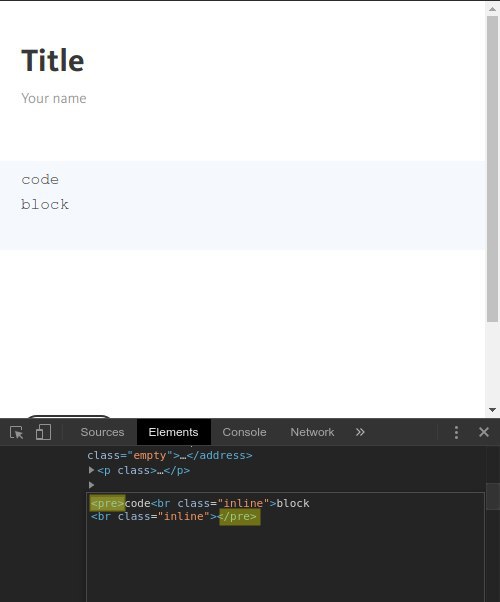Click the first br class="inline" tag
500x602 pixels.
(x=214, y=503)
